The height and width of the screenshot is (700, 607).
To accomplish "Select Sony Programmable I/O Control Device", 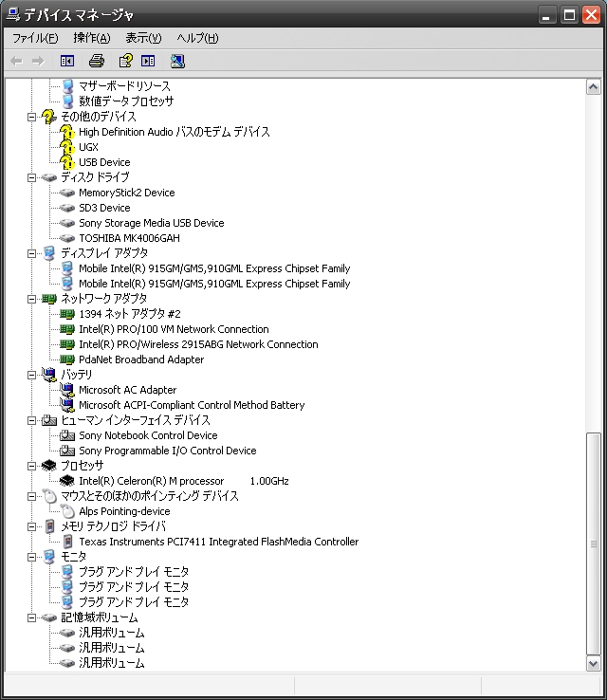I will tap(167, 451).
